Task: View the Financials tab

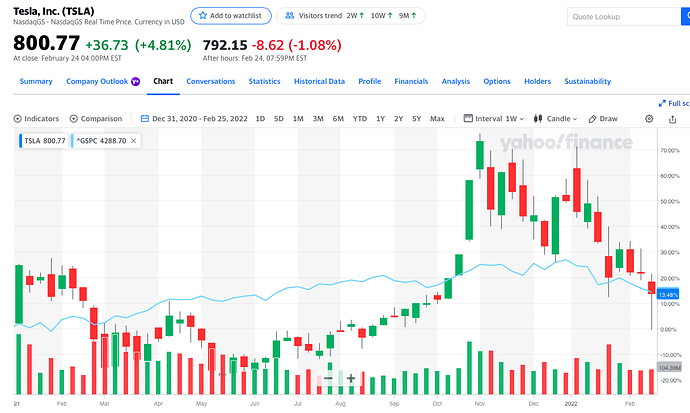Action: pyautogui.click(x=411, y=81)
